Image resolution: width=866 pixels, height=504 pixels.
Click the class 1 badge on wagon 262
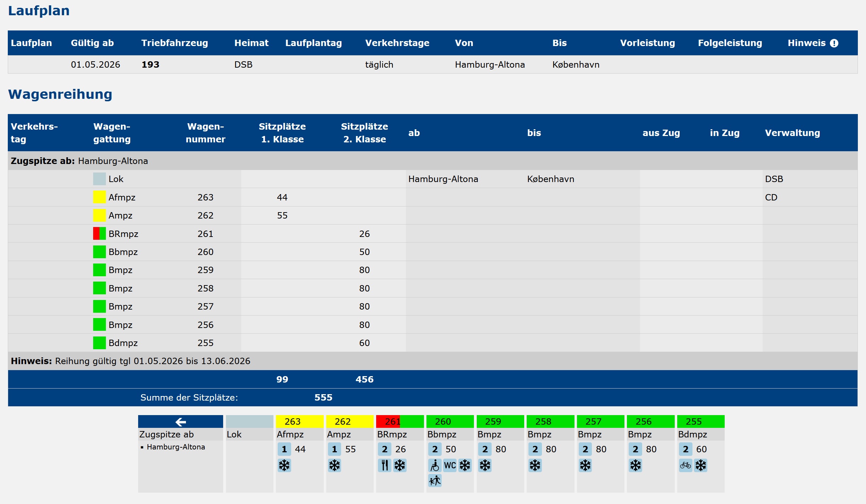(x=334, y=449)
